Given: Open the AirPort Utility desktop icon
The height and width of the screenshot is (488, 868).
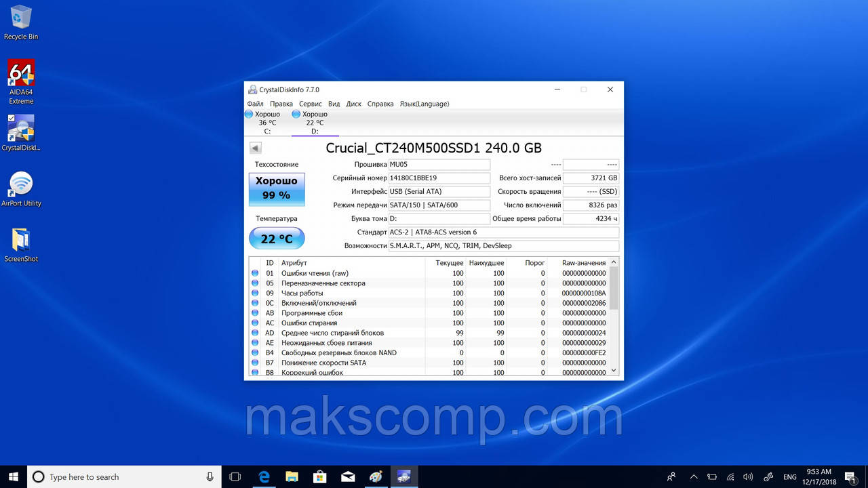Looking at the screenshot, I should pyautogui.click(x=21, y=189).
